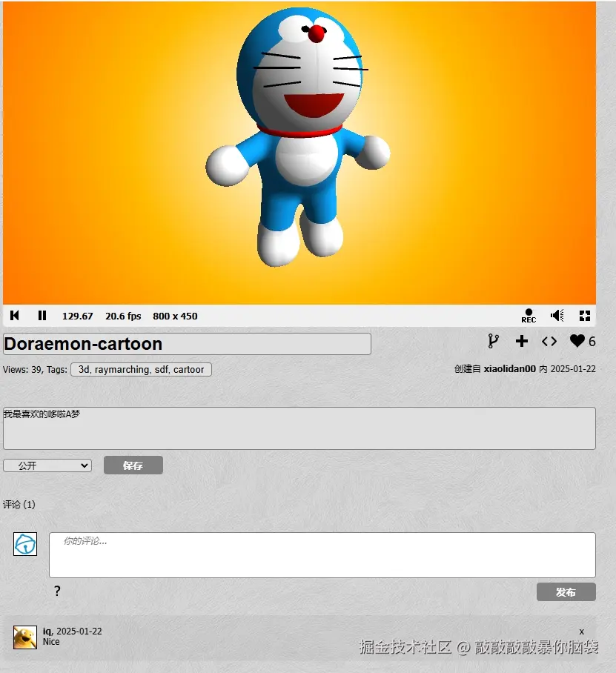Enter fullscreen mode

[x=585, y=316]
